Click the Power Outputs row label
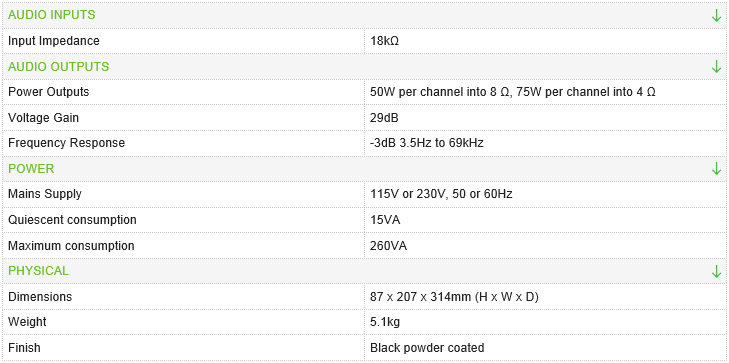The image size is (729, 363). point(48,92)
